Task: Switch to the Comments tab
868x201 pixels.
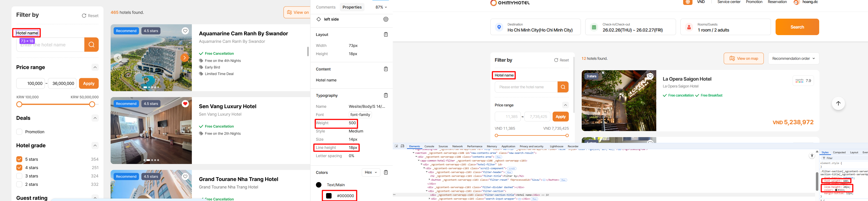Action: (326, 7)
